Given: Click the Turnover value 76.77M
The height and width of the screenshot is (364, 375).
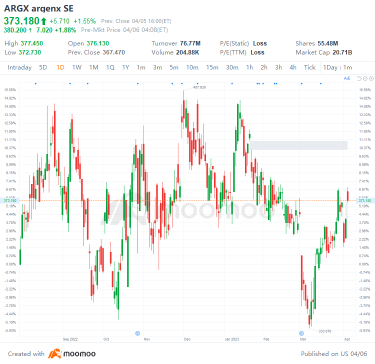Looking at the screenshot, I should click(190, 43).
